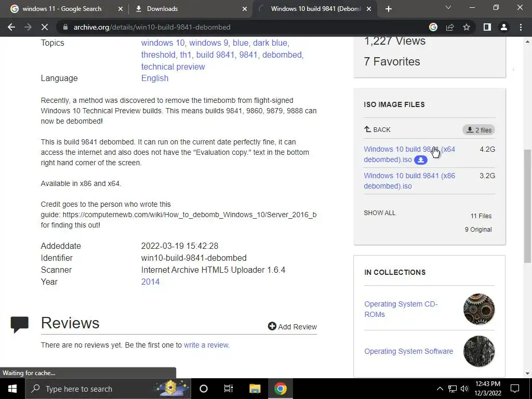Open the side panel icon
This screenshot has height=399, width=532.
[x=487, y=27]
